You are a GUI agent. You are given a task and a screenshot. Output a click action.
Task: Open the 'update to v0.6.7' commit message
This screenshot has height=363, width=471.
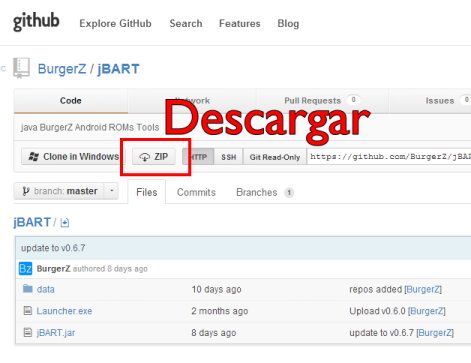53,248
